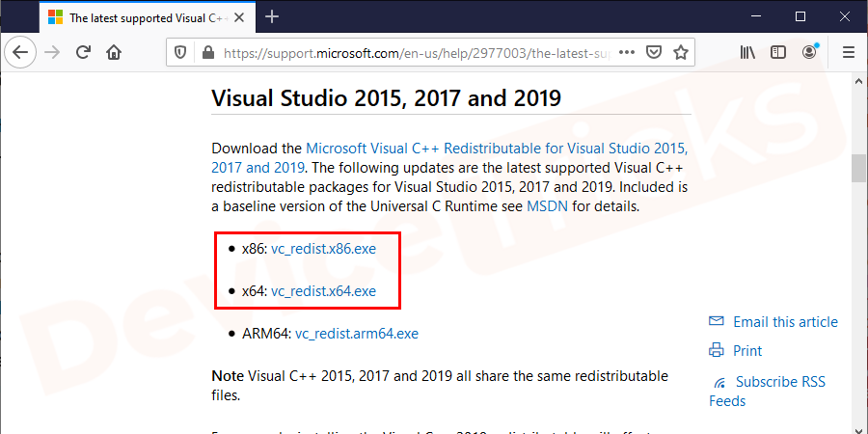Viewport: 868px width, 434px height.
Task: Click the Visual Studio 2015, 2017 and 2019 heading
Action: coord(387,98)
